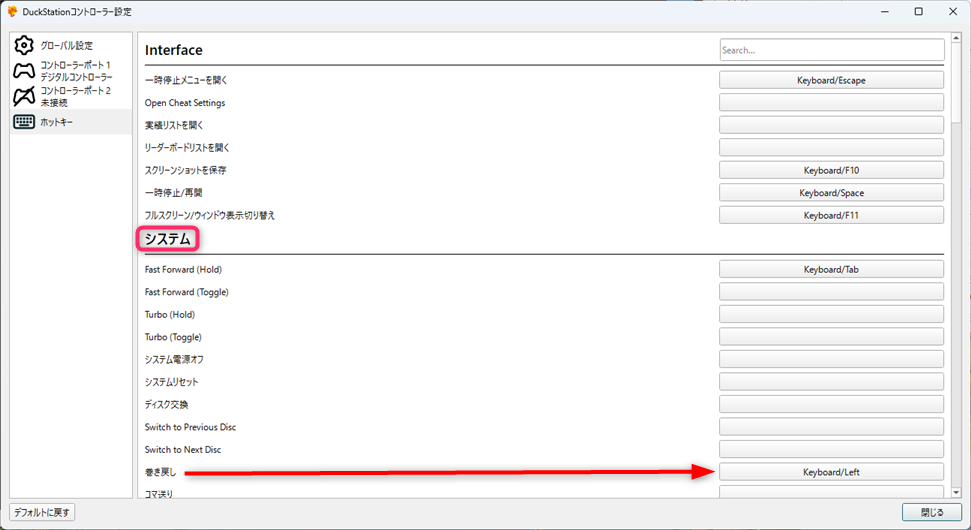
Task: Select the Controller Port 1 gamepad icon
Action: (23, 71)
